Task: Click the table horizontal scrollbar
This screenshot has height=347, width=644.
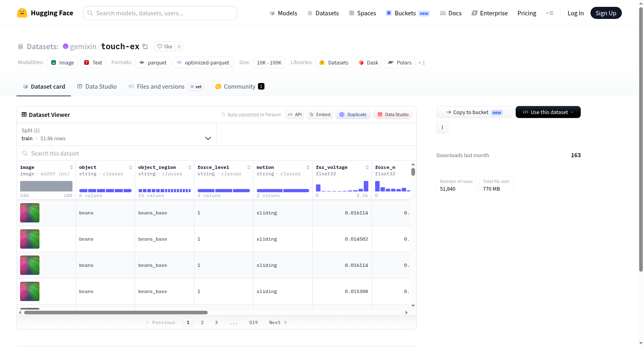Action: pyautogui.click(x=116, y=312)
